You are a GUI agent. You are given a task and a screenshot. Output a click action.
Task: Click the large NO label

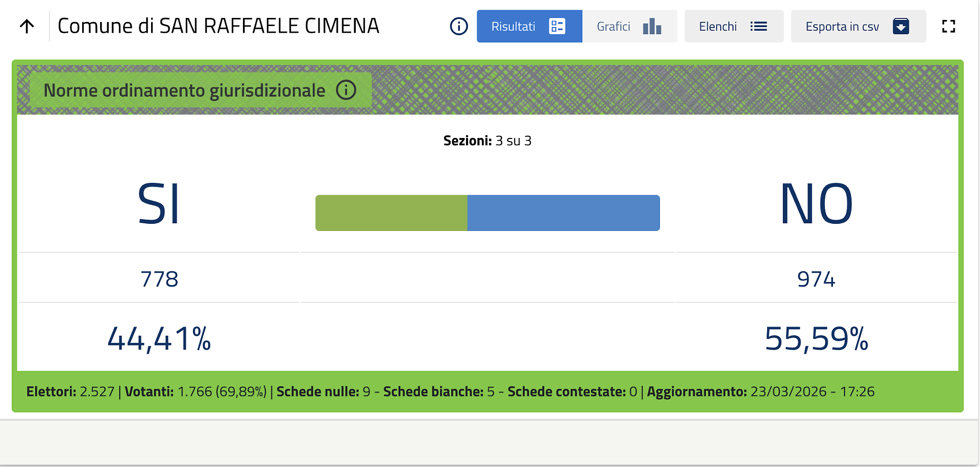tap(816, 204)
